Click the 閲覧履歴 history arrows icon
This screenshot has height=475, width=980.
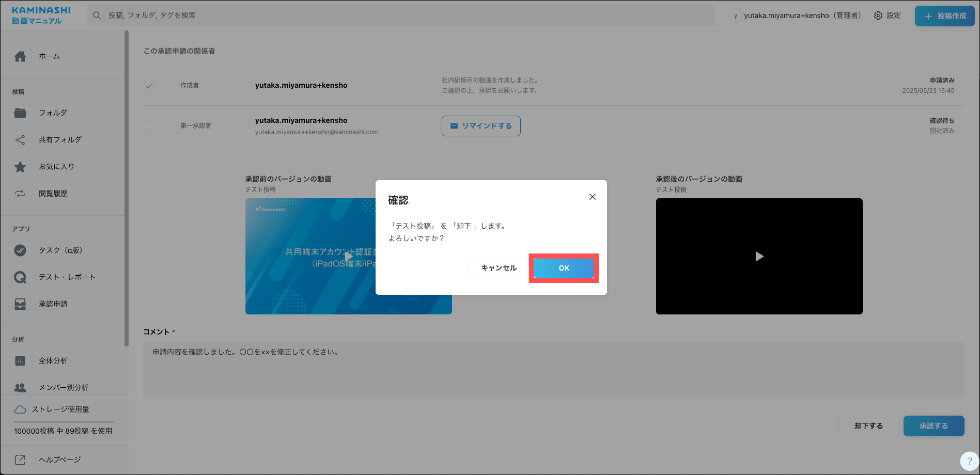click(x=20, y=194)
